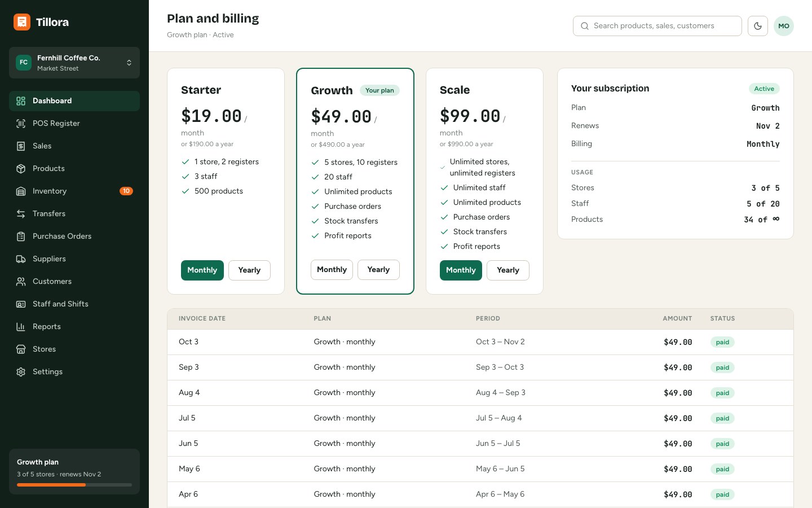Click the search magnifier icon

(x=585, y=26)
